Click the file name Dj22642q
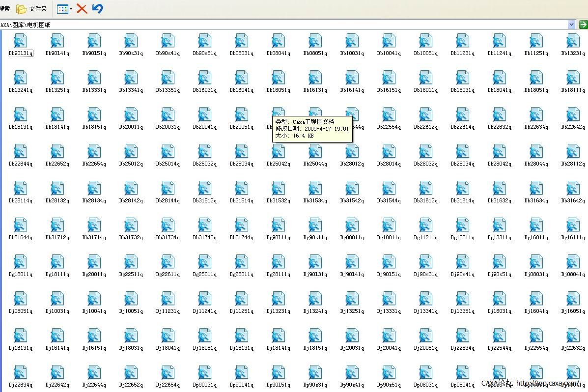The height and width of the screenshot is (392, 588). [x=57, y=385]
